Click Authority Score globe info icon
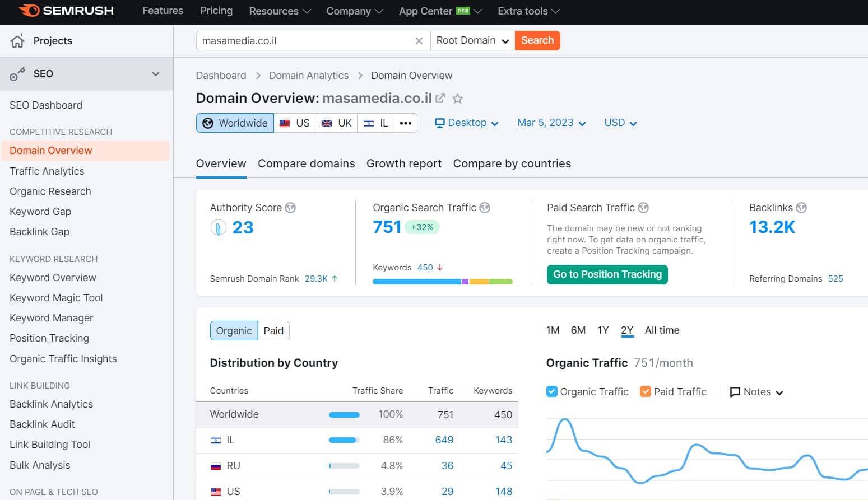 click(290, 208)
